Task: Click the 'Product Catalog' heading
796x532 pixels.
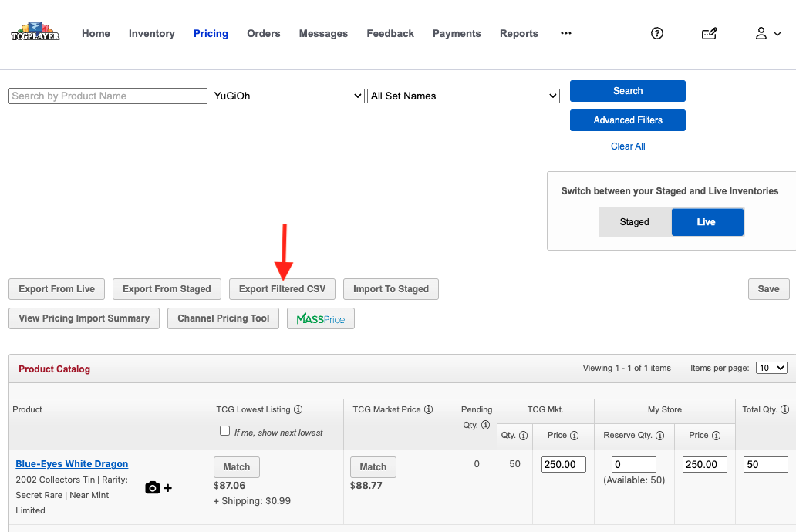Action: point(54,369)
